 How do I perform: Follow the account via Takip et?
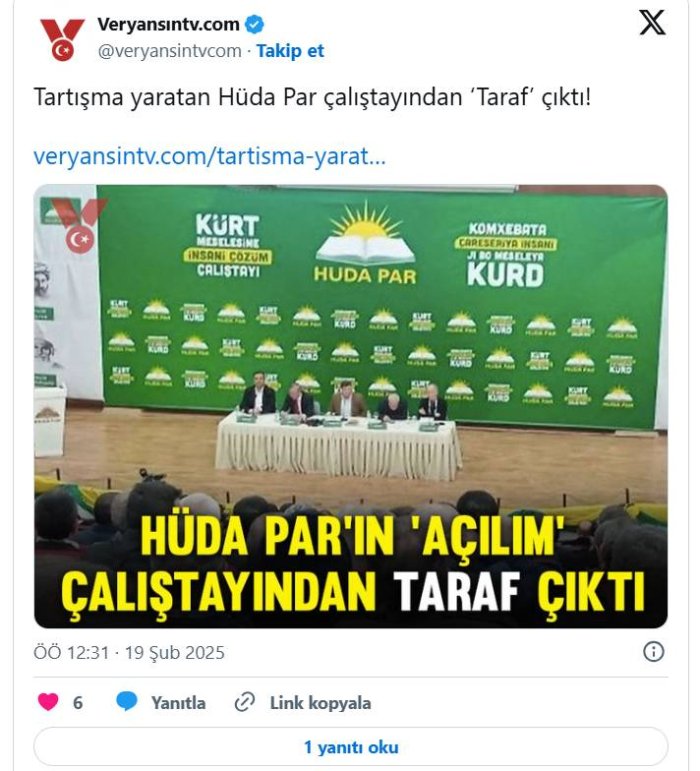pos(290,51)
